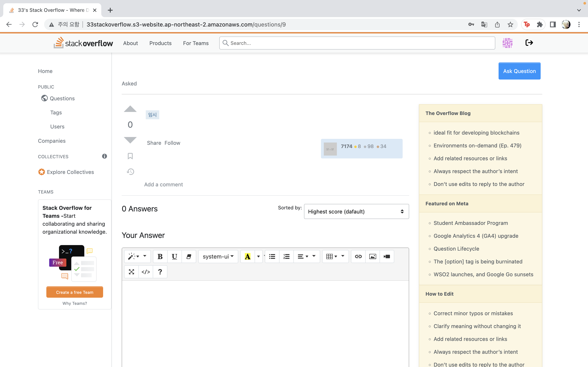588x367 pixels.
Task: Open the text color picker
Action: pos(248,256)
